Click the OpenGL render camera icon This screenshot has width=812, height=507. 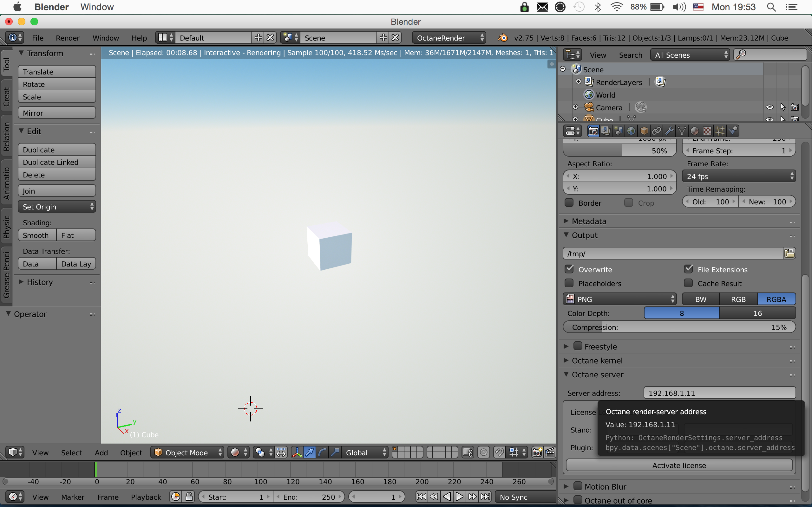(x=537, y=452)
